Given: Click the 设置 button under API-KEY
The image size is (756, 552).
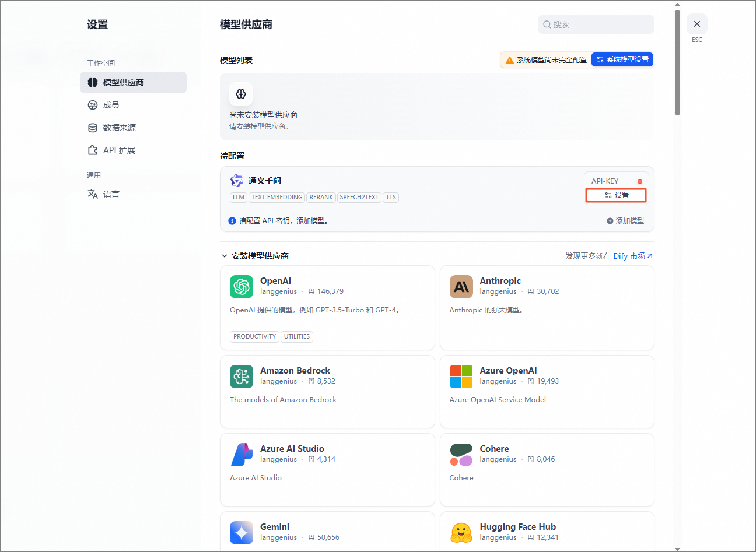Looking at the screenshot, I should [x=617, y=195].
